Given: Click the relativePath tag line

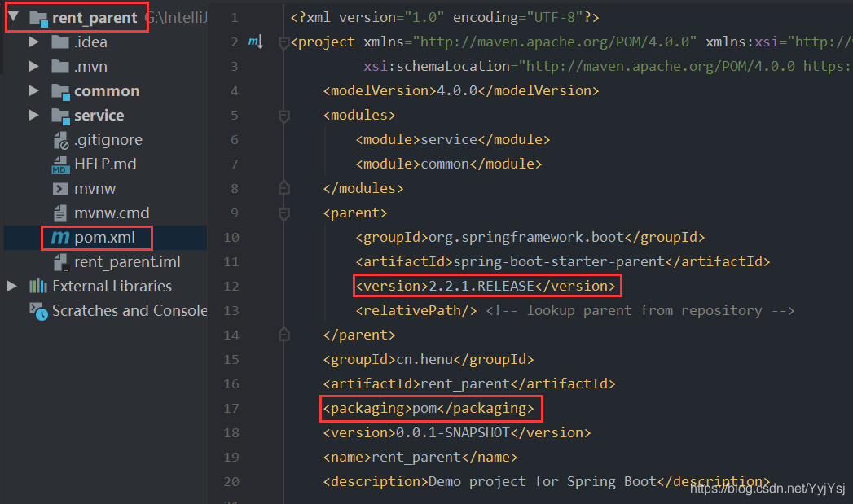Looking at the screenshot, I should (416, 310).
